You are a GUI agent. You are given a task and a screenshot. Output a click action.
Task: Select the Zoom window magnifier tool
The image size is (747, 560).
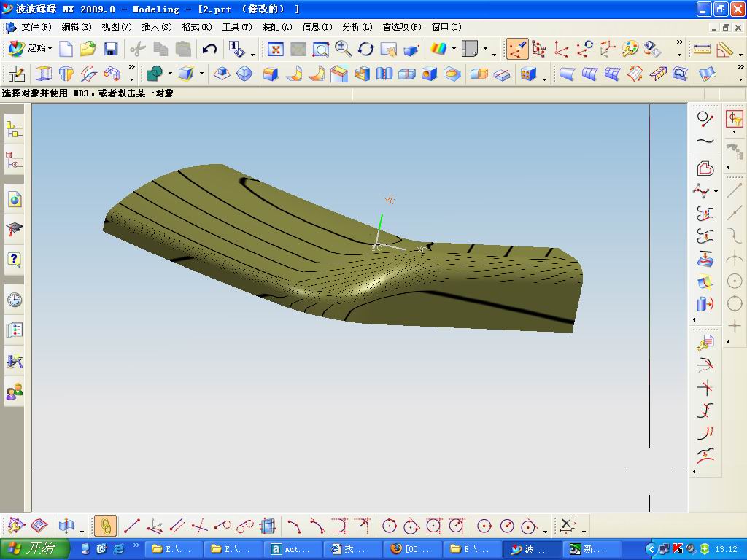pyautogui.click(x=321, y=49)
